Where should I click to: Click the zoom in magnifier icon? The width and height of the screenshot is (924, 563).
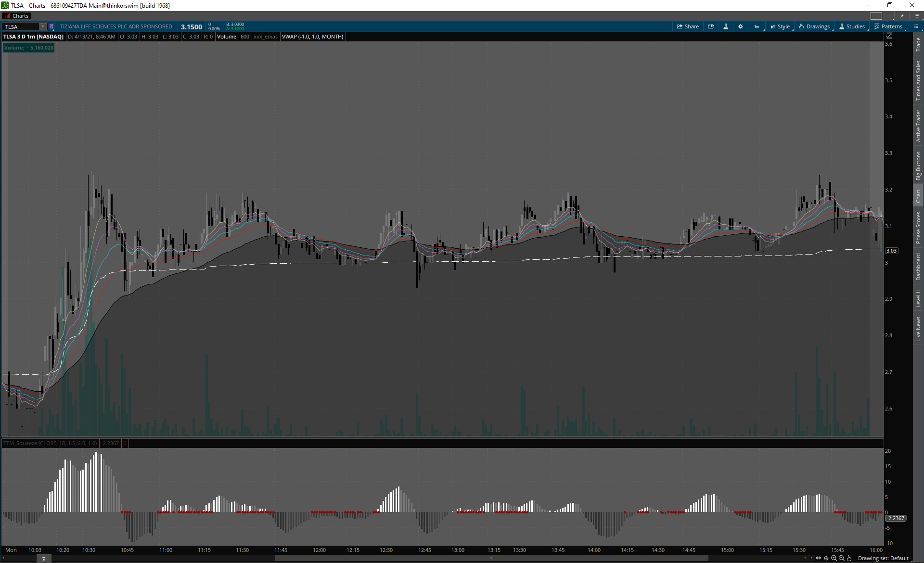(834, 558)
